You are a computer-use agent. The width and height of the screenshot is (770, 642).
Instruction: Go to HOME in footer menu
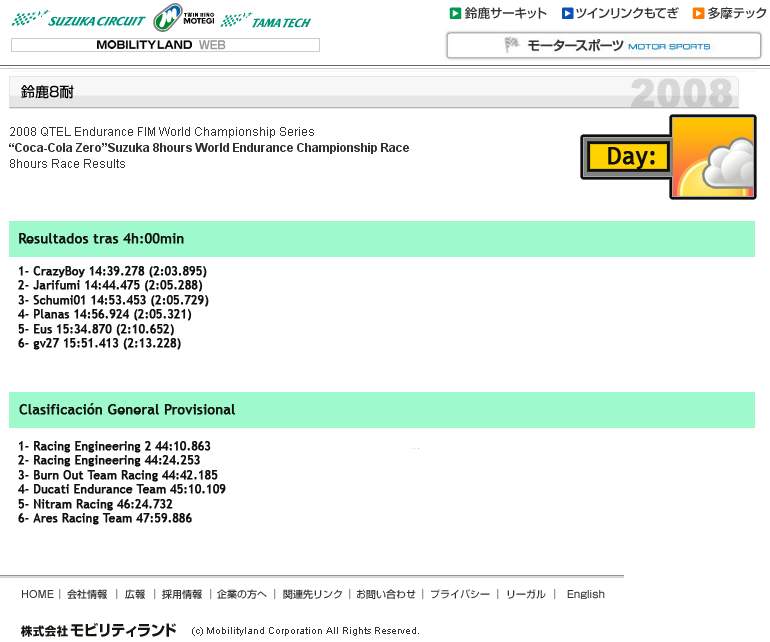click(37, 594)
